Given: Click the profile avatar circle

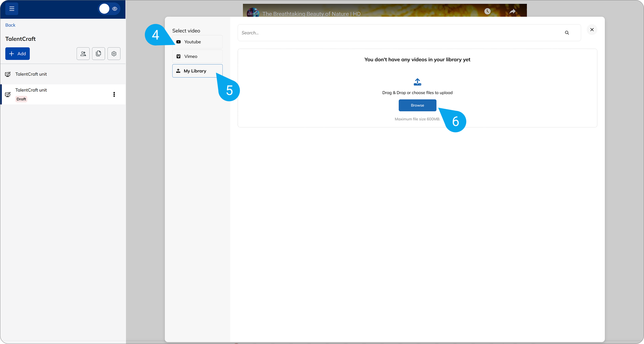Looking at the screenshot, I should [104, 9].
